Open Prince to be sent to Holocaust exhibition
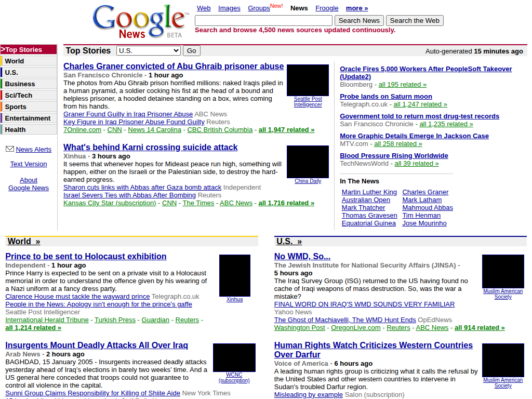The width and height of the screenshot is (532, 399). 86,256
